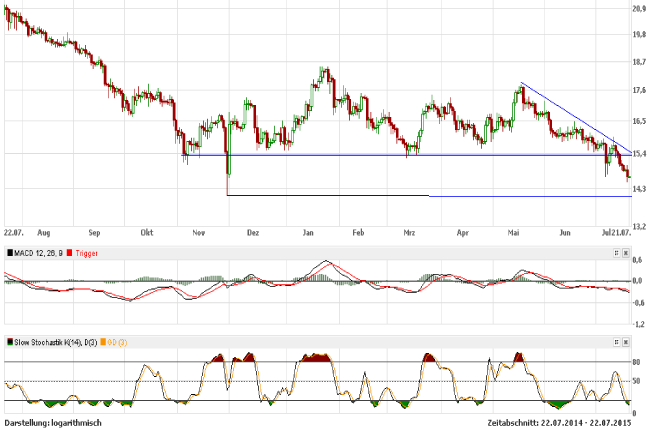Click the orange DD (3) legend square
This screenshot has width=648, height=429.
104,342
